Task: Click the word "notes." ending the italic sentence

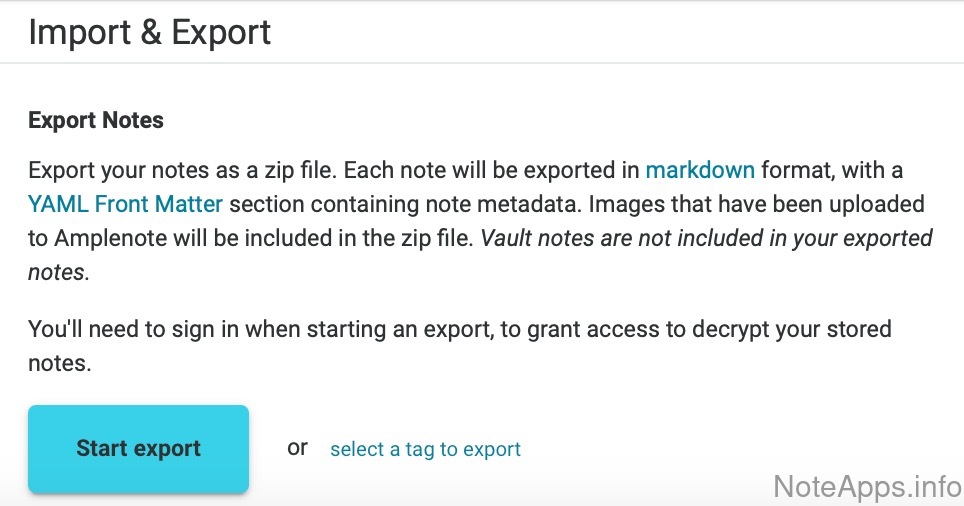Action: [x=59, y=273]
